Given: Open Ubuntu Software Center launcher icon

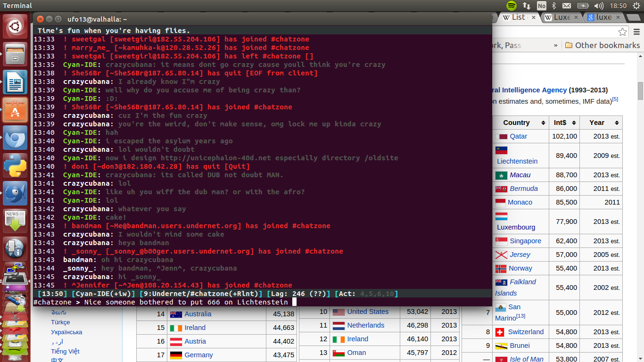Looking at the screenshot, I should coord(15,109).
